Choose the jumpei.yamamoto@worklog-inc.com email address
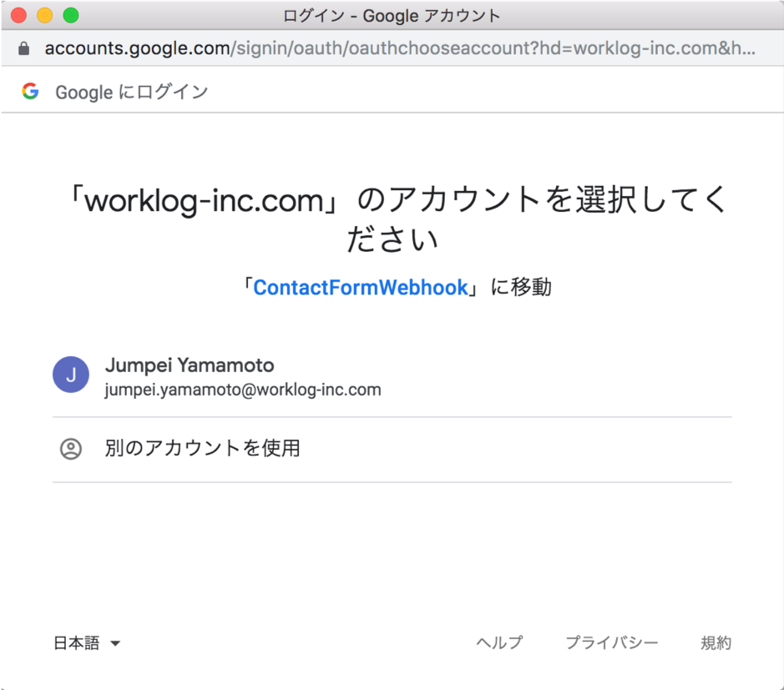Viewport: 784px width, 690px height. pyautogui.click(x=243, y=390)
